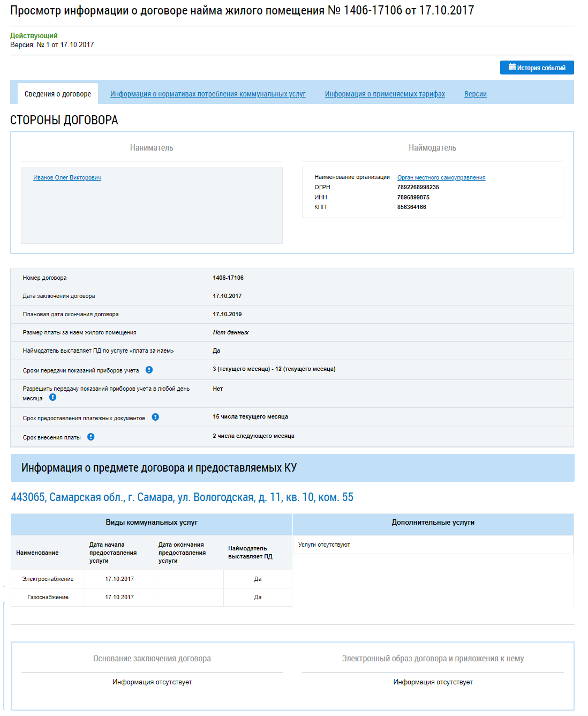Click the Действующий status label
This screenshot has width=588, height=716.
point(34,35)
